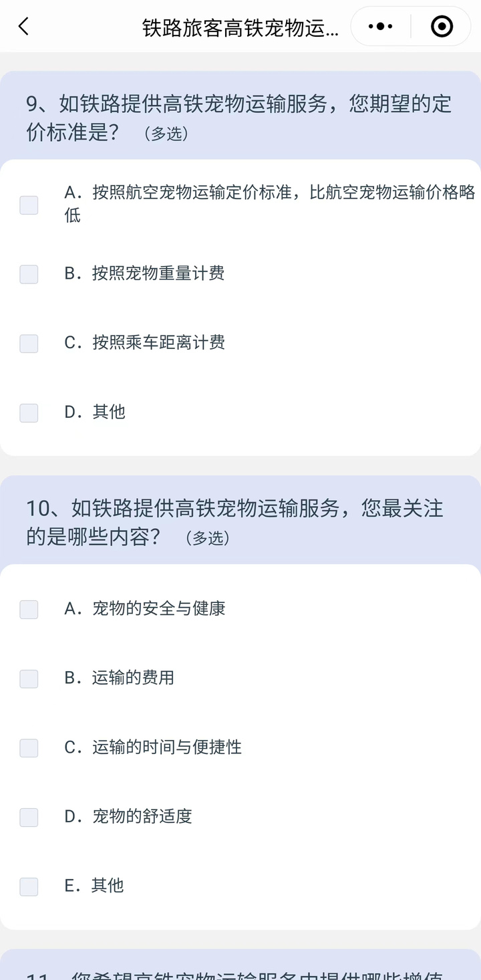This screenshot has height=980, width=481.
Task: Check D 宠物的舒适度 option
Action: point(29,818)
